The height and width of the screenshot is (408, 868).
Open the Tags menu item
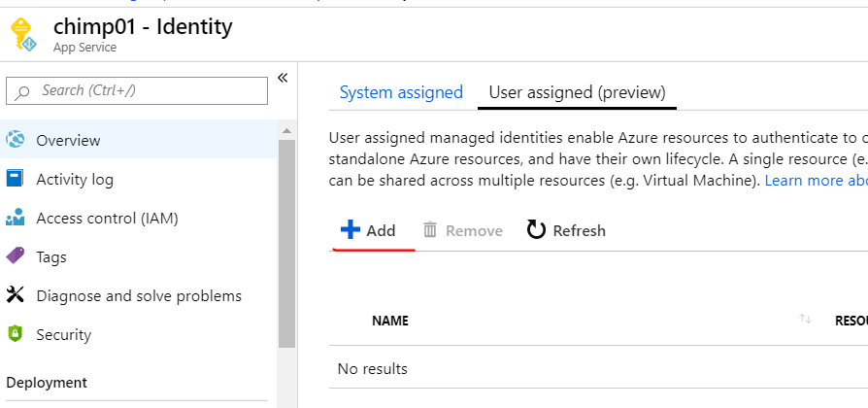pyautogui.click(x=51, y=257)
